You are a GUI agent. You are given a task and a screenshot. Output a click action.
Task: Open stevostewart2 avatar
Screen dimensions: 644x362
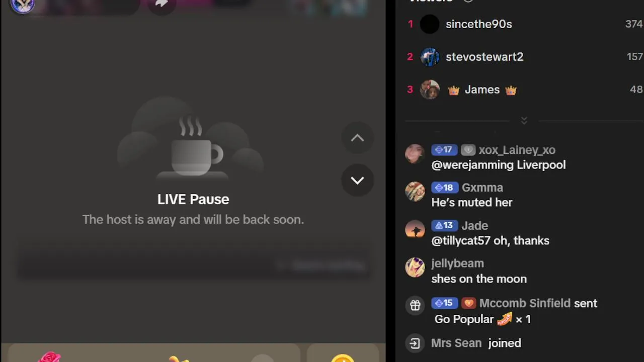(430, 57)
